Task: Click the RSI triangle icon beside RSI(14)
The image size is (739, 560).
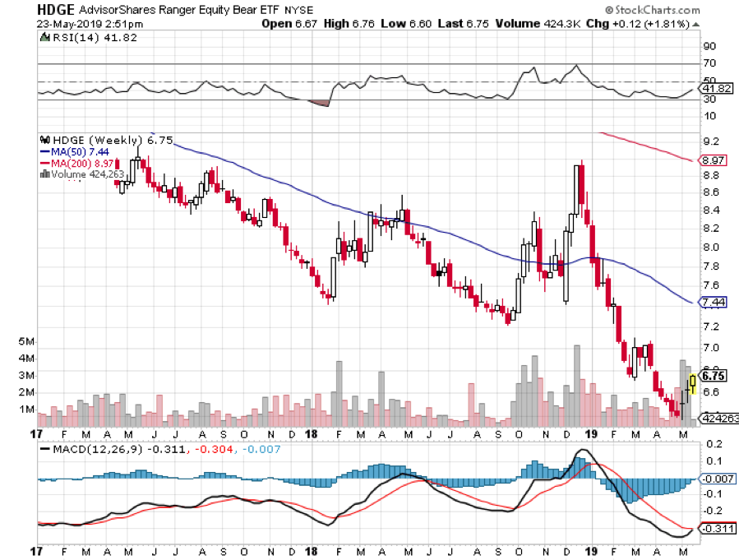Action: (x=44, y=37)
